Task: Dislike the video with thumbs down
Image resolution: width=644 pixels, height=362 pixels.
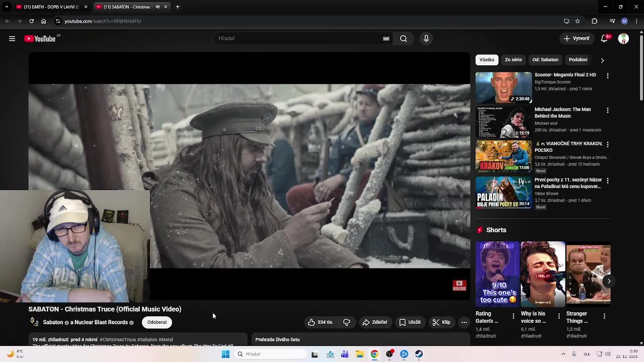Action: pos(347,322)
